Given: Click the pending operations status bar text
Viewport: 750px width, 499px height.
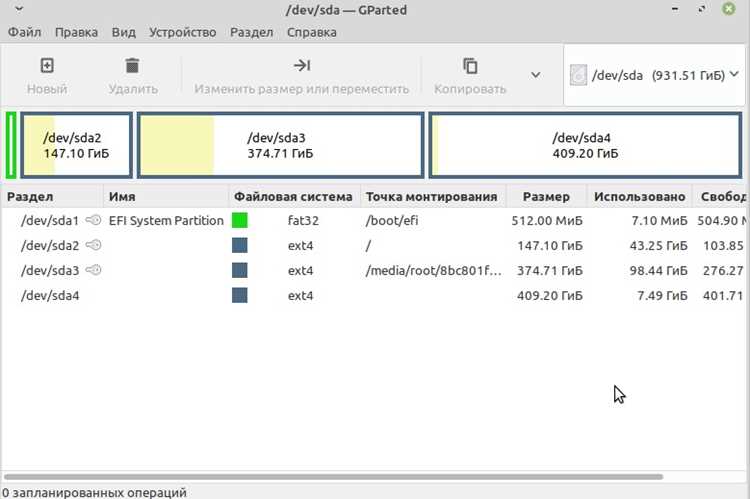Looking at the screenshot, I should (94, 492).
